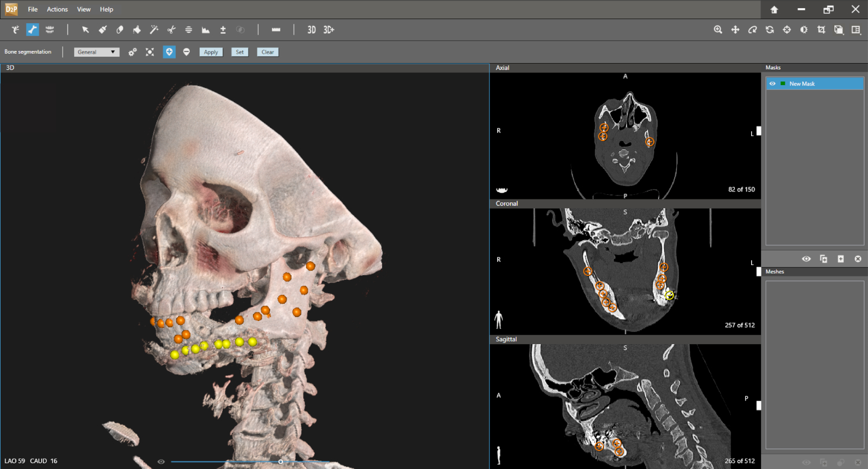
Task: Select the paint brush tool
Action: (102, 29)
